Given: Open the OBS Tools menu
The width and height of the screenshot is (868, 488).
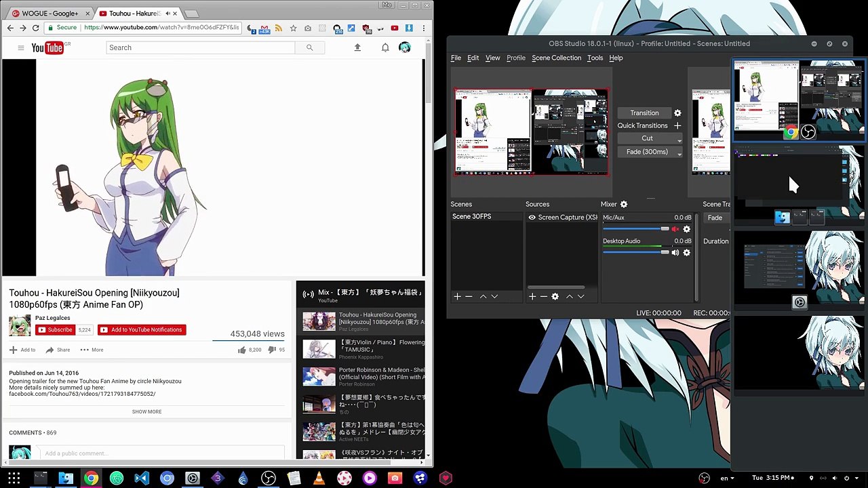Looking at the screenshot, I should [x=595, y=58].
